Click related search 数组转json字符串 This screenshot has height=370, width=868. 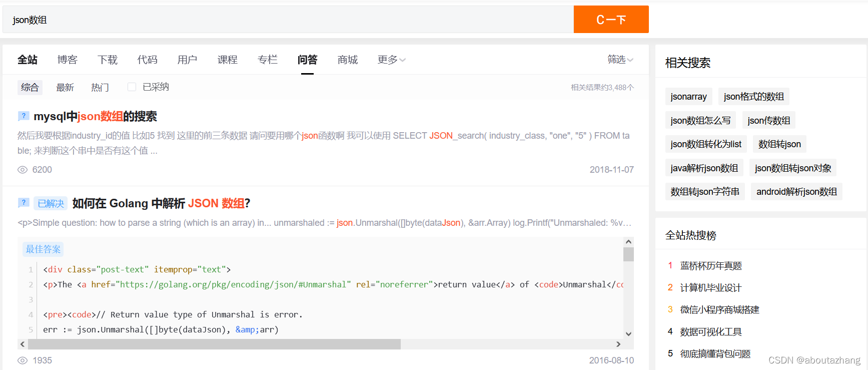(x=705, y=192)
